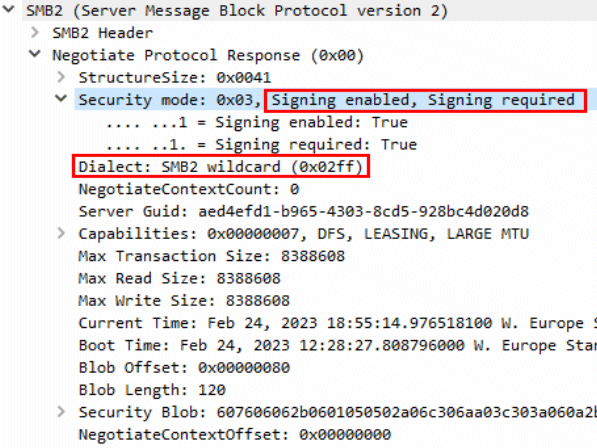Viewport: 597px width, 448px height.
Task: Expand the Capabilities field arrow
Action: click(x=61, y=233)
